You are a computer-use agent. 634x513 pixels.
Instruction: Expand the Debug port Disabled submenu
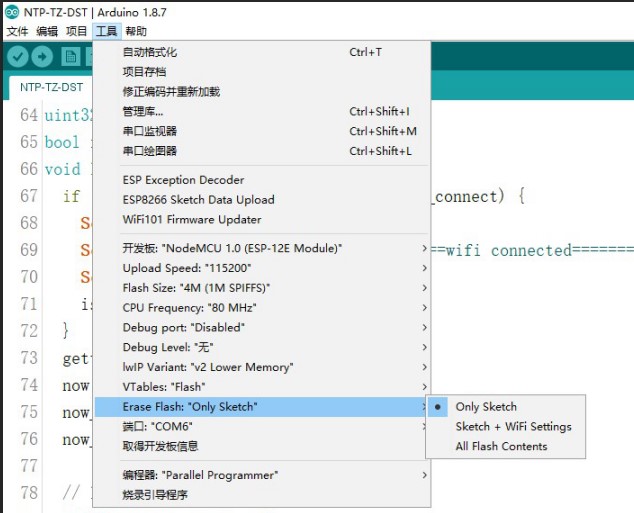tap(262, 327)
